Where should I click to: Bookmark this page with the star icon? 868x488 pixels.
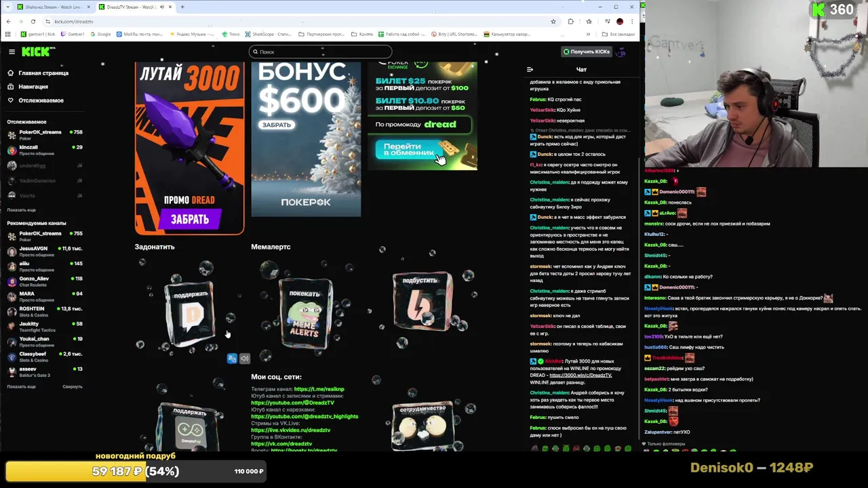pos(553,21)
